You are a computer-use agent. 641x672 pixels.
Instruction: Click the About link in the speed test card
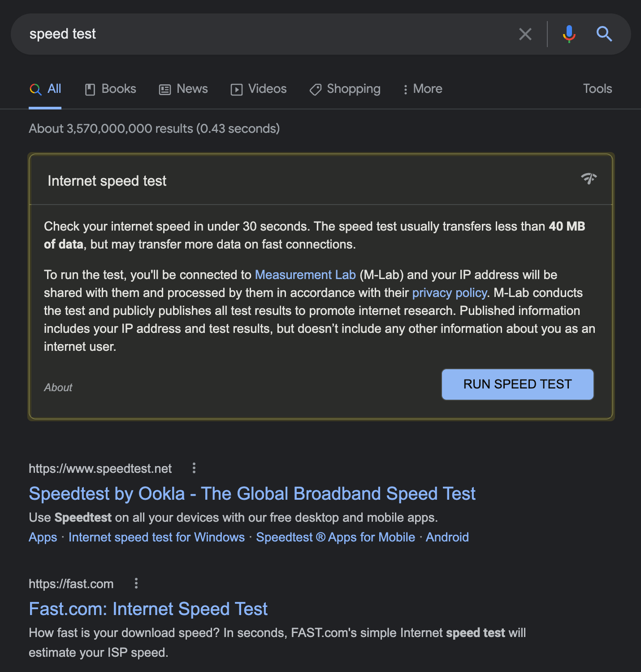(x=57, y=387)
